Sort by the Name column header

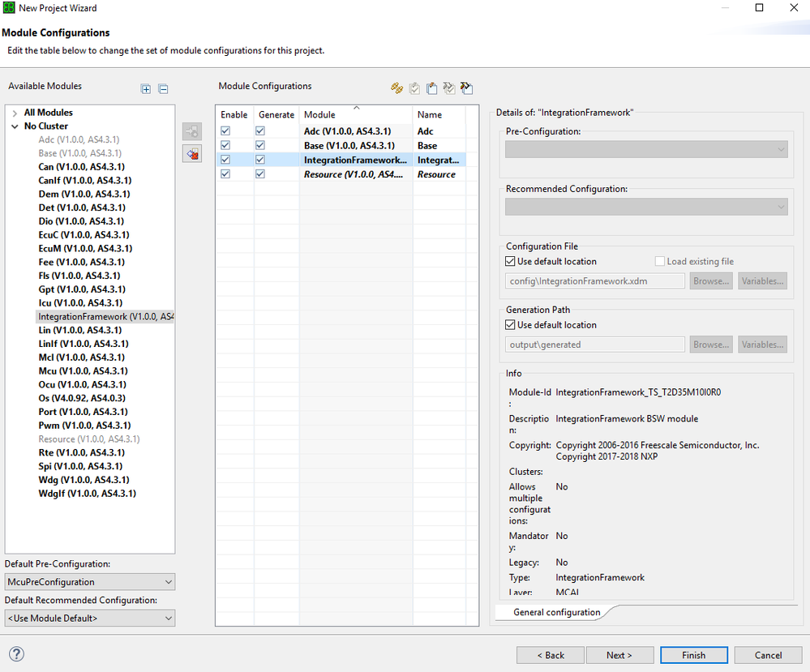439,114
